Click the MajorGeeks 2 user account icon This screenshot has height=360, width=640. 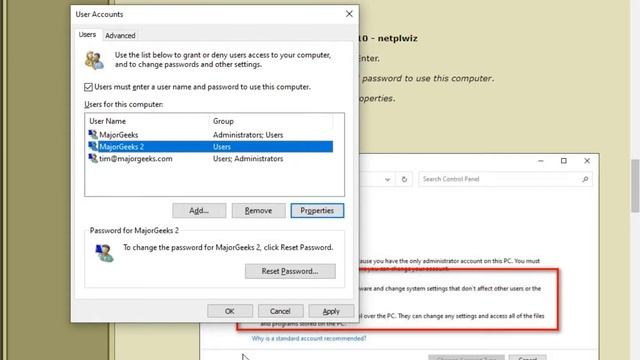(93, 146)
